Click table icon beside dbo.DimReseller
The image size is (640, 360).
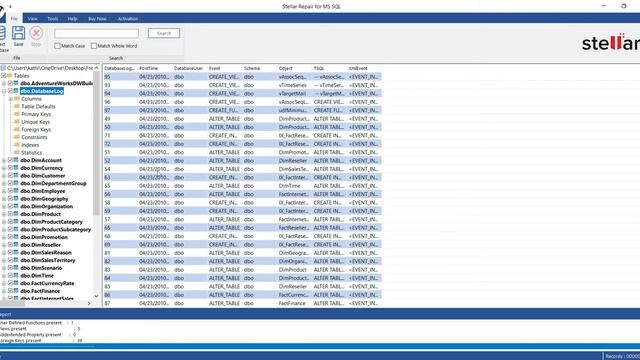(16, 245)
